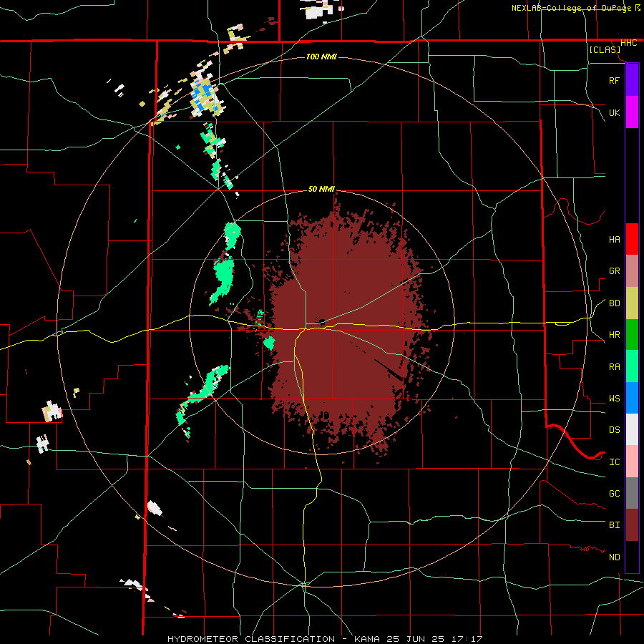This screenshot has width=644, height=644.
Task: Click the UK legend label
Action: tap(614, 112)
